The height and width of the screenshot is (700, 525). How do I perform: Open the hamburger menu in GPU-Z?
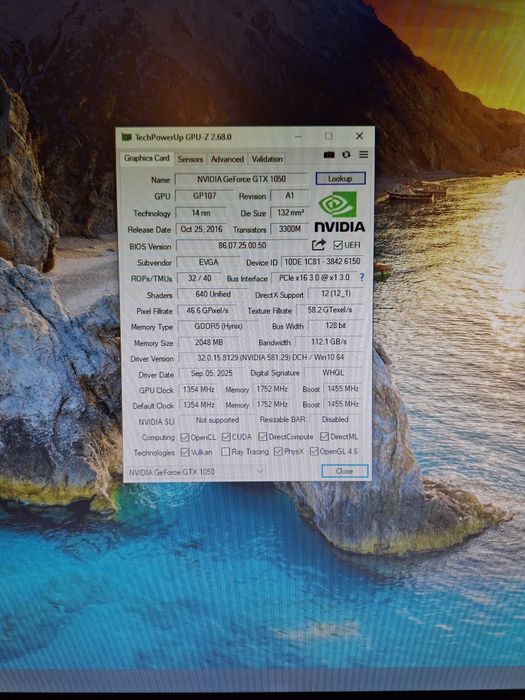pos(363,154)
